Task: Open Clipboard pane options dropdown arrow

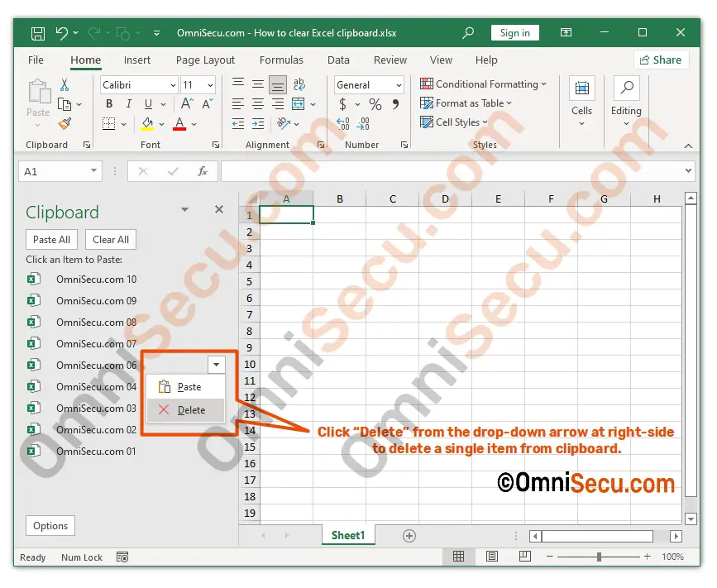Action: click(x=184, y=209)
